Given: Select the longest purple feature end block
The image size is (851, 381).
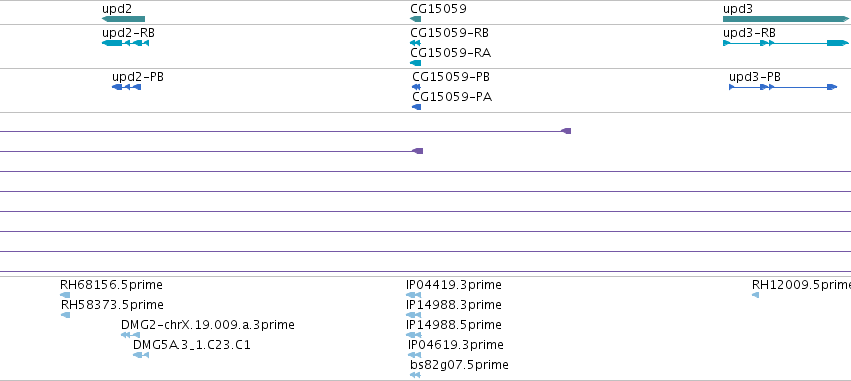Looking at the screenshot, I should (566, 131).
